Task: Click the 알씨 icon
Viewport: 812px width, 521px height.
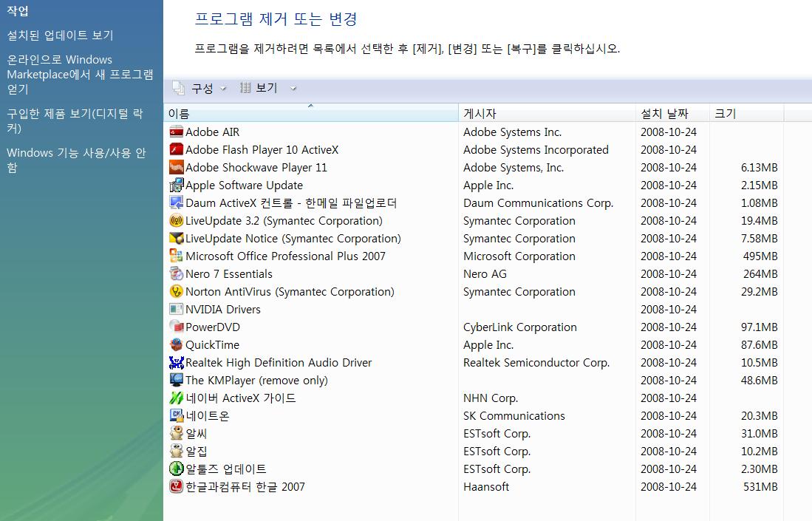Action: pyautogui.click(x=176, y=434)
